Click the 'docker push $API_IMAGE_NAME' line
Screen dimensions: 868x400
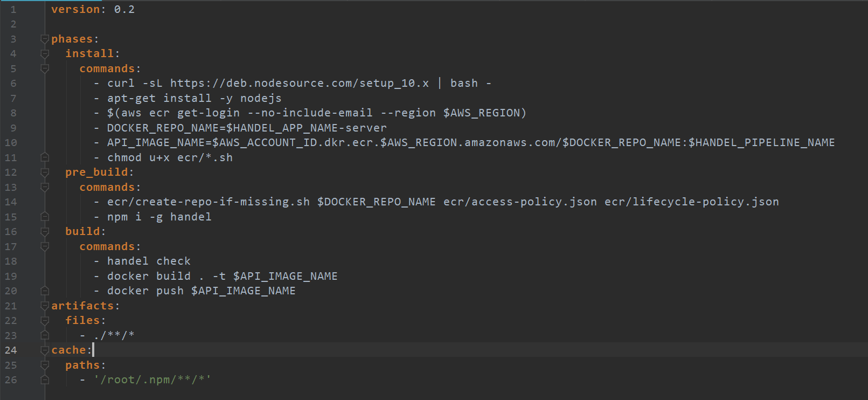(x=201, y=291)
